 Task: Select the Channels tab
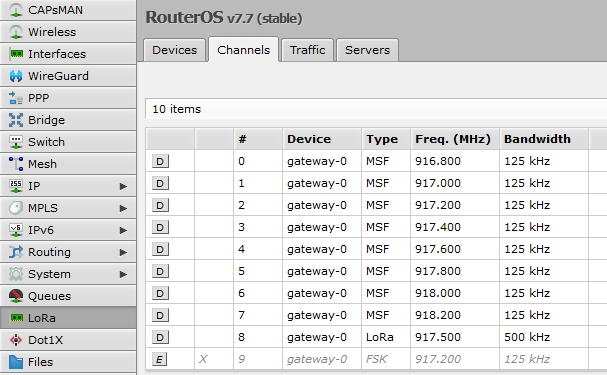[x=243, y=50]
